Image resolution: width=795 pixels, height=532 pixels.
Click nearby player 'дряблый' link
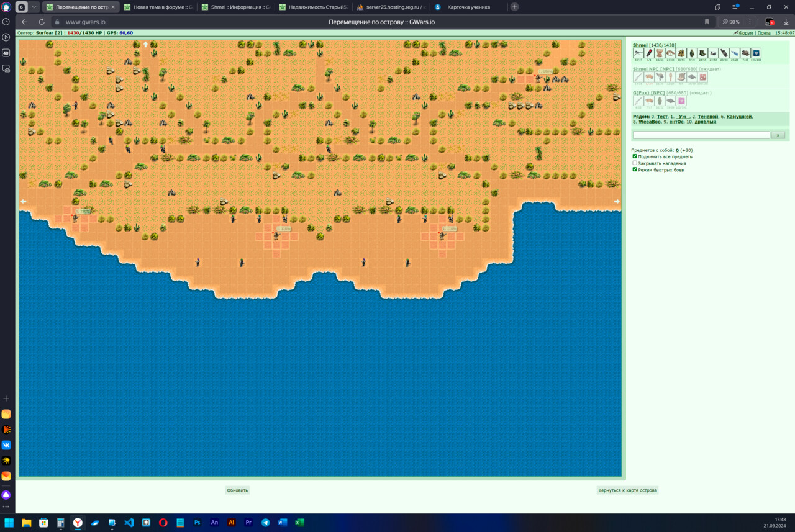click(x=706, y=122)
